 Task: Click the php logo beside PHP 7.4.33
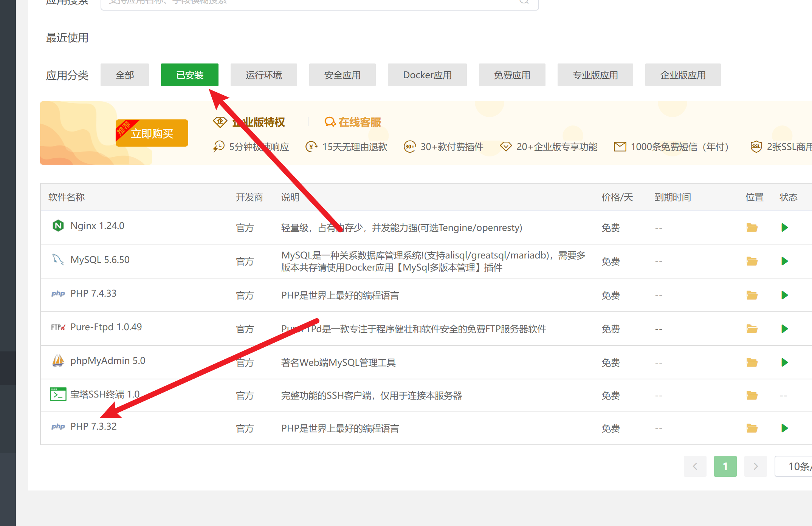pos(58,293)
